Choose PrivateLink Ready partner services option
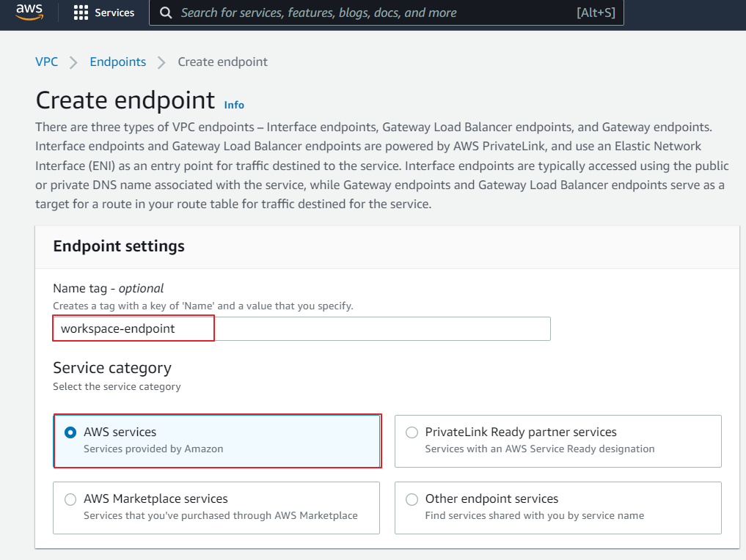The image size is (746, 560). coord(412,432)
